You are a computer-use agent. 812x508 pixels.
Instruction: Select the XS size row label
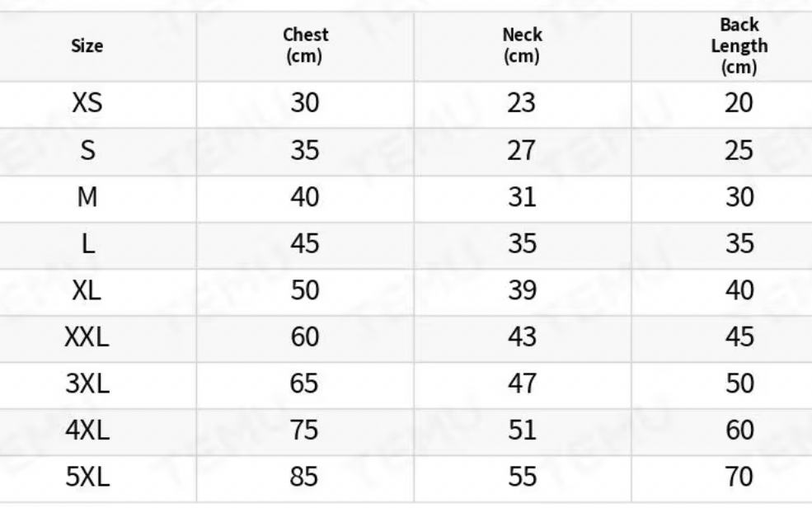(x=87, y=104)
